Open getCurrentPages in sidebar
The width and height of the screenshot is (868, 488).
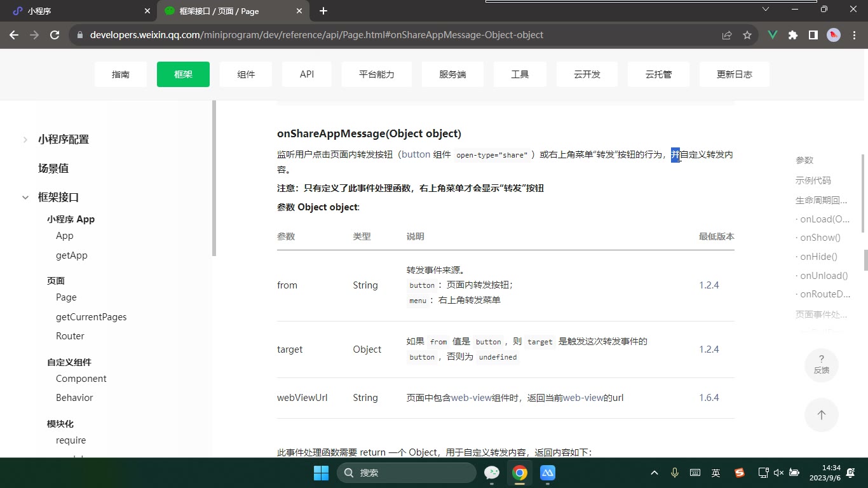coord(92,317)
